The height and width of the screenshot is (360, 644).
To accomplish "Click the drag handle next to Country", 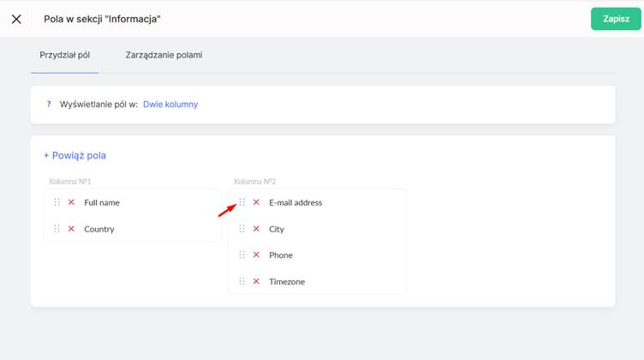I will [57, 229].
